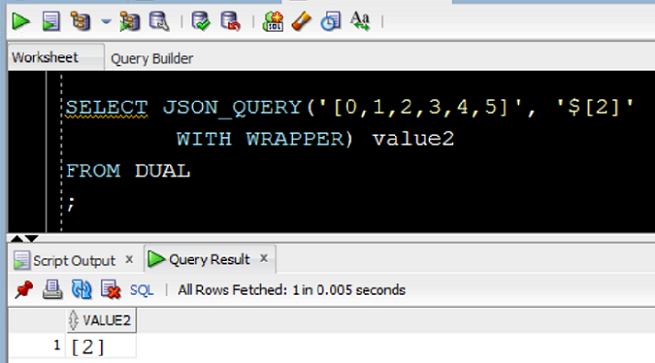
Task: Select the result cell showing [2]
Action: coord(101,347)
